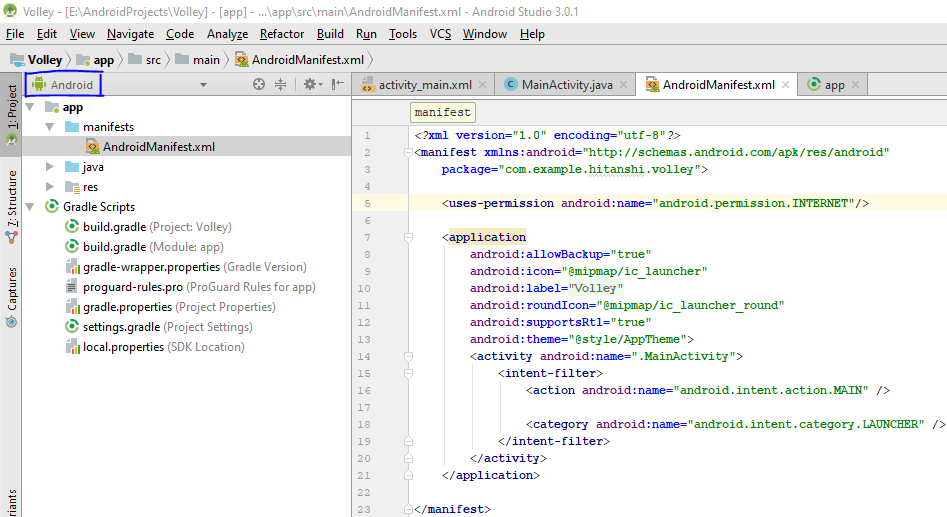Viewport: 947px width, 517px height.
Task: Fold the manifest tag in gutter
Action: (x=408, y=153)
